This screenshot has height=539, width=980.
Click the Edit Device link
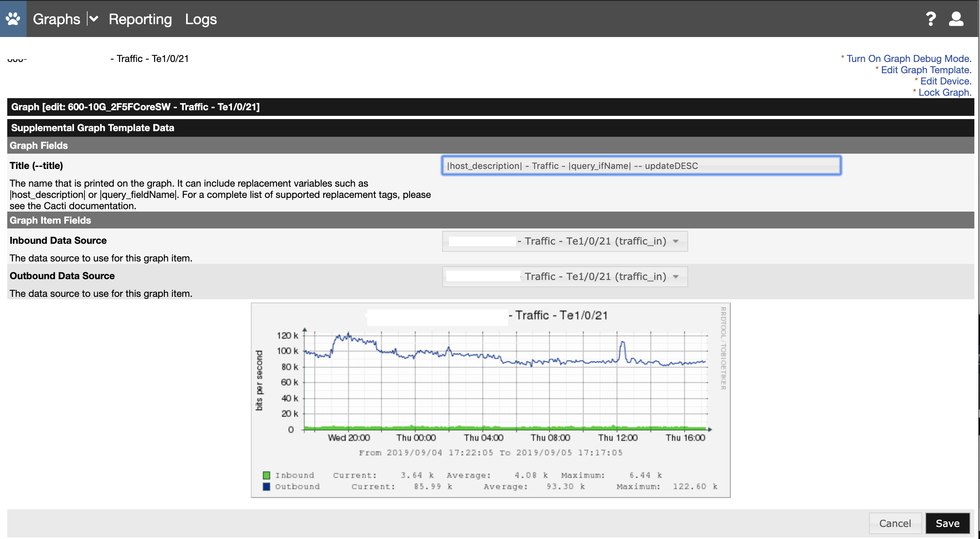pos(946,81)
